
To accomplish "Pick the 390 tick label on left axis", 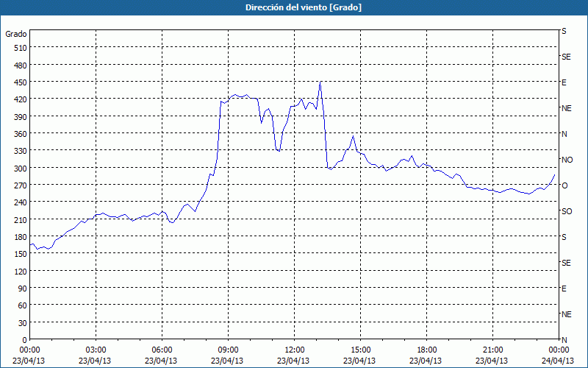I will (x=21, y=117).
